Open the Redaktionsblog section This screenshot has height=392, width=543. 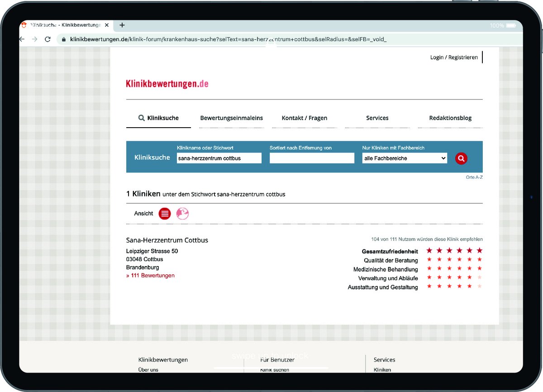(450, 118)
